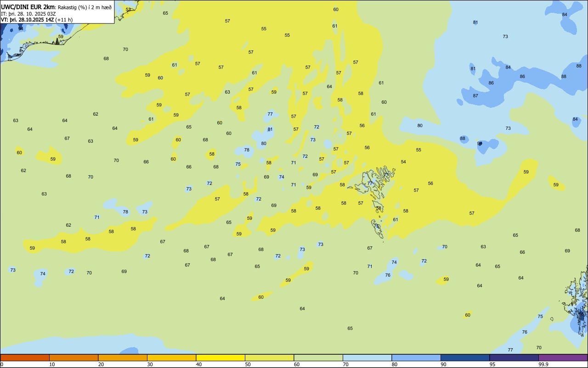588x368 pixels.
Task: Click the 0–10 dark orange legend swatch
Action: point(25,358)
